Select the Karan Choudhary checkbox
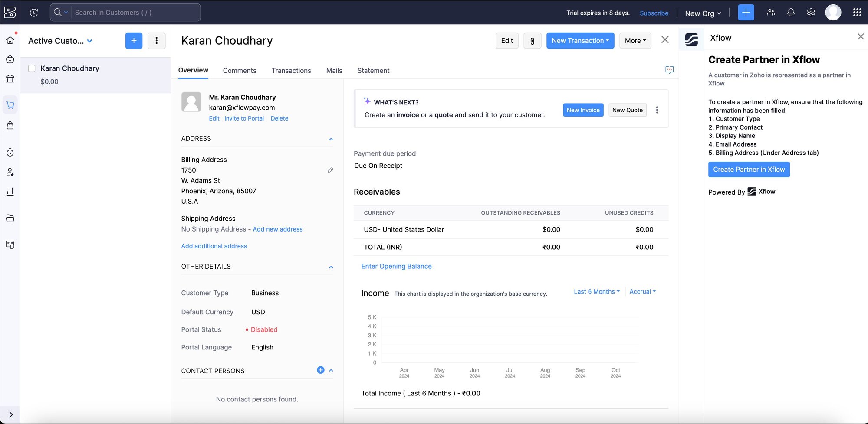868x424 pixels. pos(32,68)
